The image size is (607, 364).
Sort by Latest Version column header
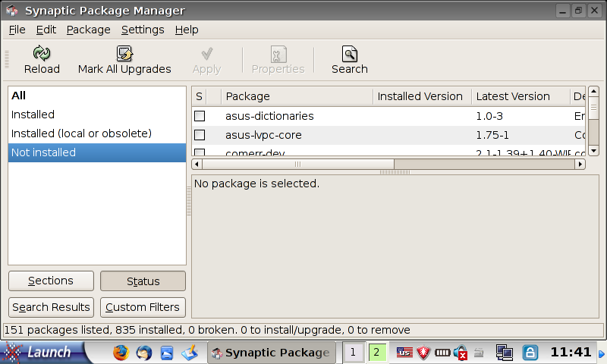(521, 96)
